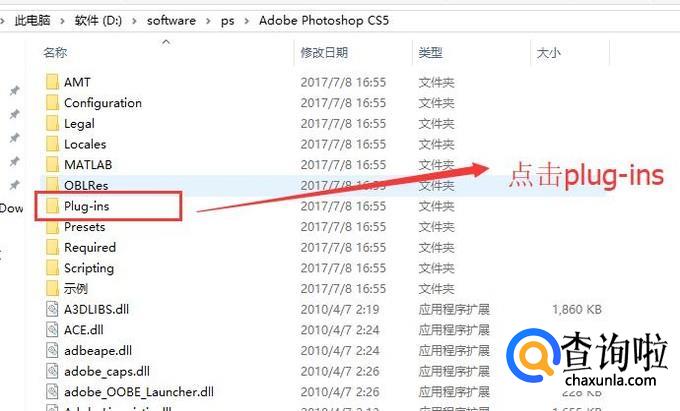Sort by 修改日期 column header
This screenshot has height=411, width=680.
pos(324,53)
